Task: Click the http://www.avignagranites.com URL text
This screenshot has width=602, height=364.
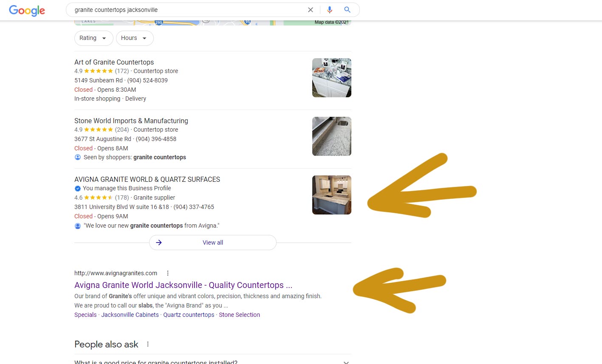Action: [x=116, y=273]
